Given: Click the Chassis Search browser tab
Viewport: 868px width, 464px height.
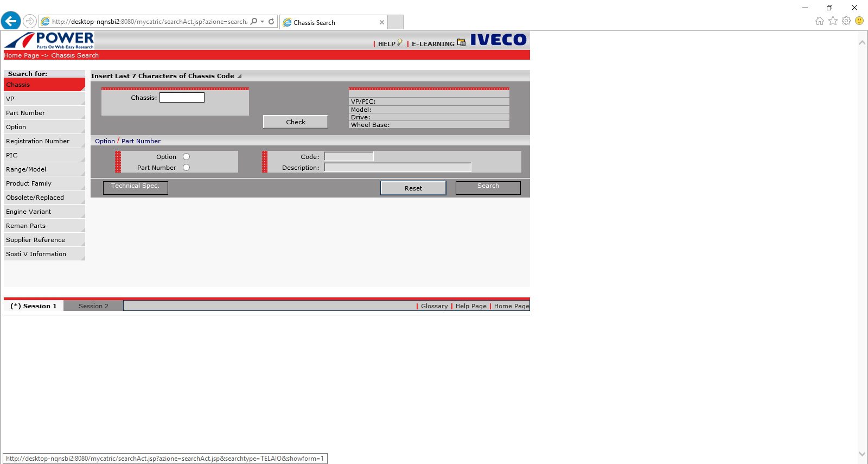Looking at the screenshot, I should pos(333,22).
